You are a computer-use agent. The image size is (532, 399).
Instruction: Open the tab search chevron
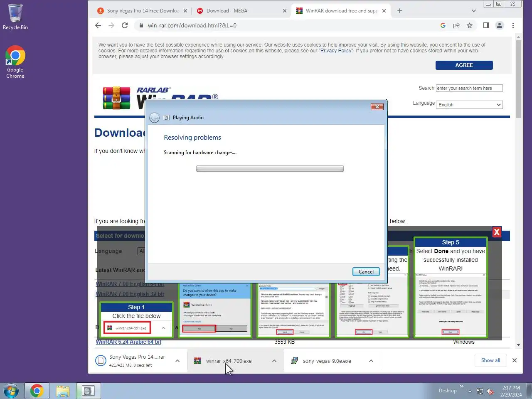[x=474, y=11]
